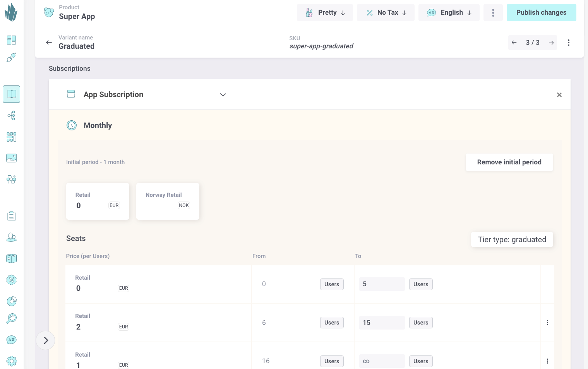The width and height of the screenshot is (588, 369).
Task: Click Remove initial period button
Action: click(509, 162)
